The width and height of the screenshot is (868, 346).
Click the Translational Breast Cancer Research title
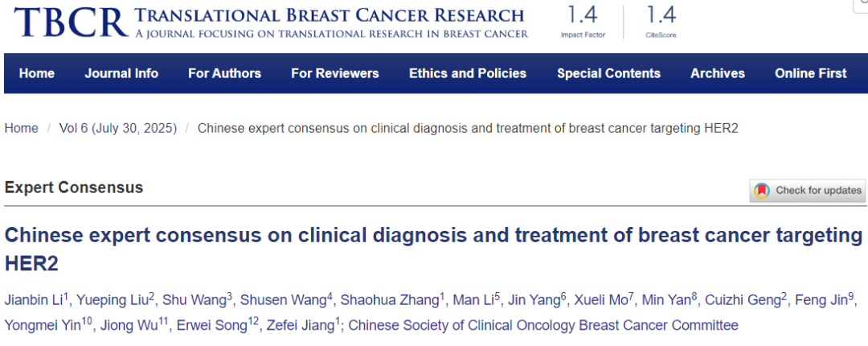[x=330, y=15]
